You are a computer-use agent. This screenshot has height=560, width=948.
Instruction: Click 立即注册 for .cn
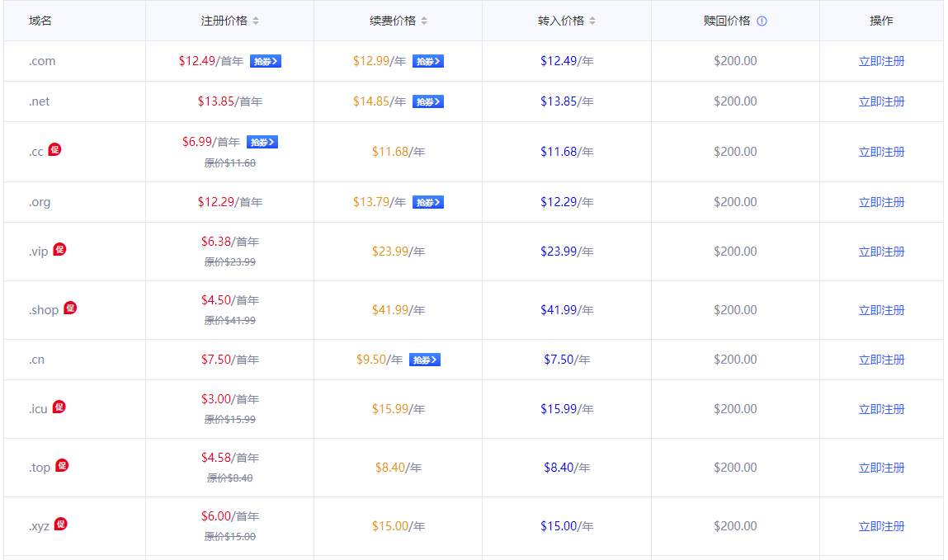point(881,360)
